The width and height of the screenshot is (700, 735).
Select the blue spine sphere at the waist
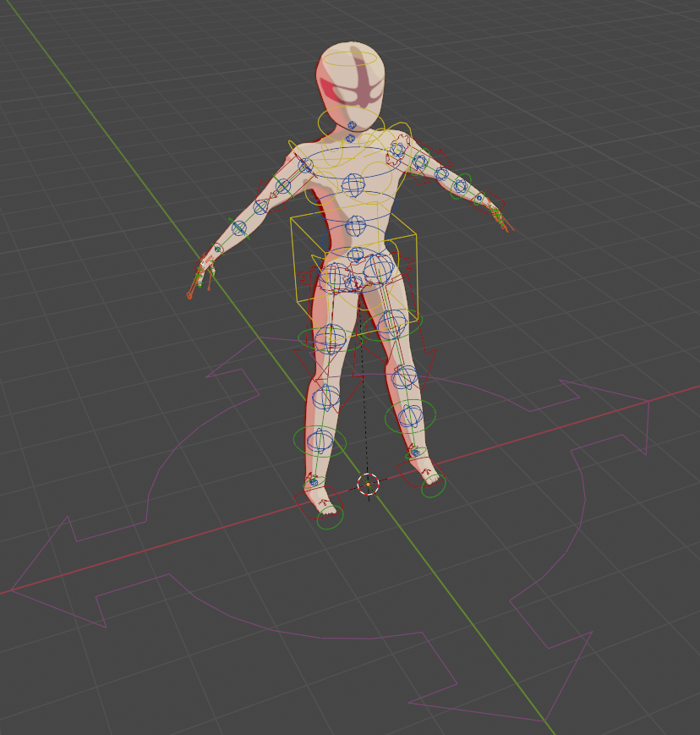click(356, 226)
